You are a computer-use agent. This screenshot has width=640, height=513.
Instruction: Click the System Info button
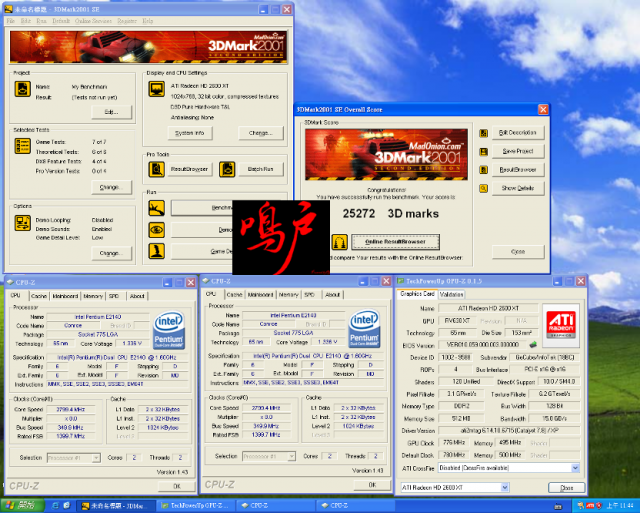[190, 133]
